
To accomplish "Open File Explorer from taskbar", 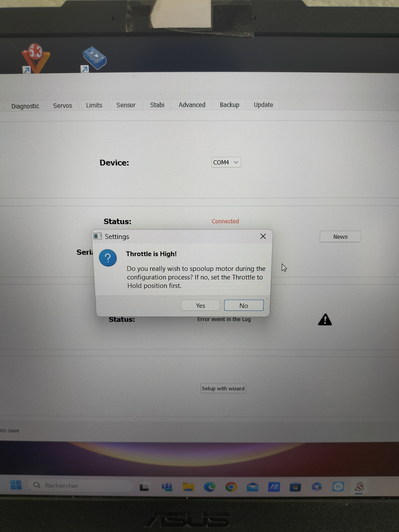I will (188, 487).
